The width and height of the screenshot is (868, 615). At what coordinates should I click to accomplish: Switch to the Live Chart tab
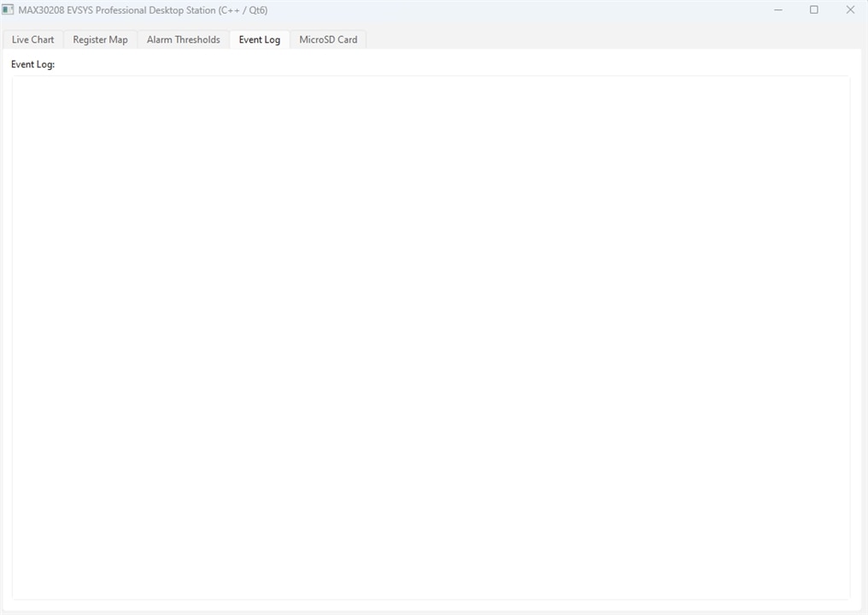coord(32,40)
